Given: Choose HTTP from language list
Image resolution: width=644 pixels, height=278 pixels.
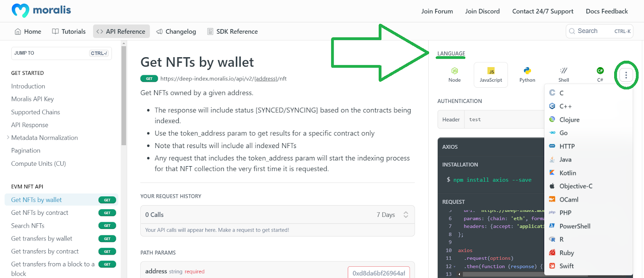Looking at the screenshot, I should [588, 146].
